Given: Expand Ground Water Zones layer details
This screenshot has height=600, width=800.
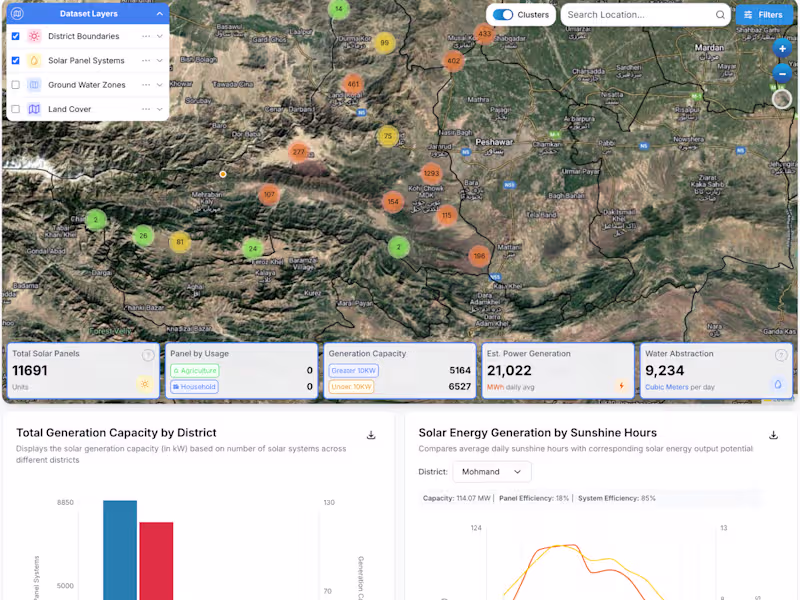Looking at the screenshot, I should coord(160,85).
